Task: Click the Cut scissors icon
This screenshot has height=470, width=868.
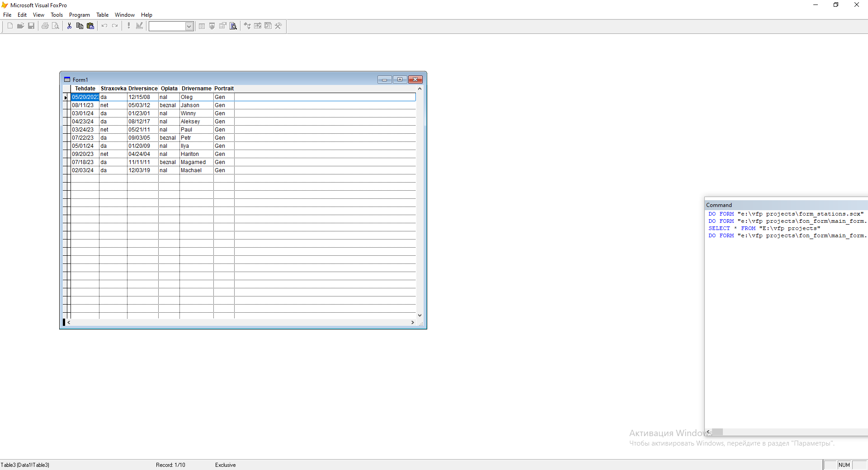Action: click(x=69, y=26)
